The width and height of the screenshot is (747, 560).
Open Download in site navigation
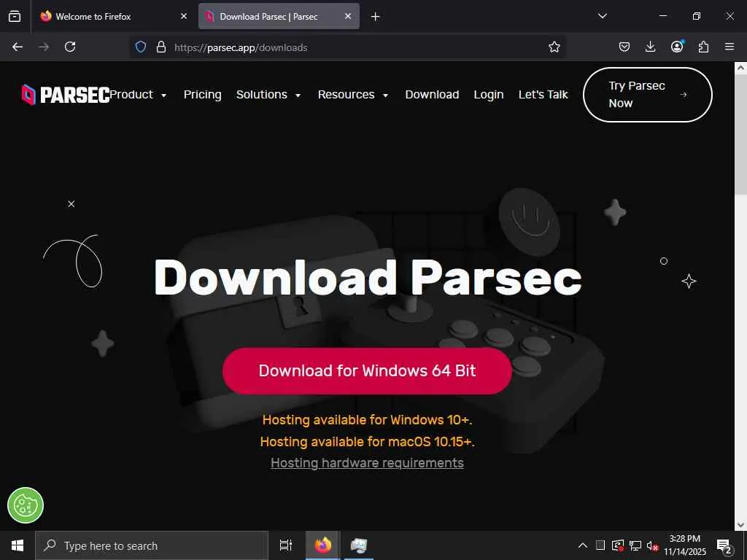click(432, 94)
